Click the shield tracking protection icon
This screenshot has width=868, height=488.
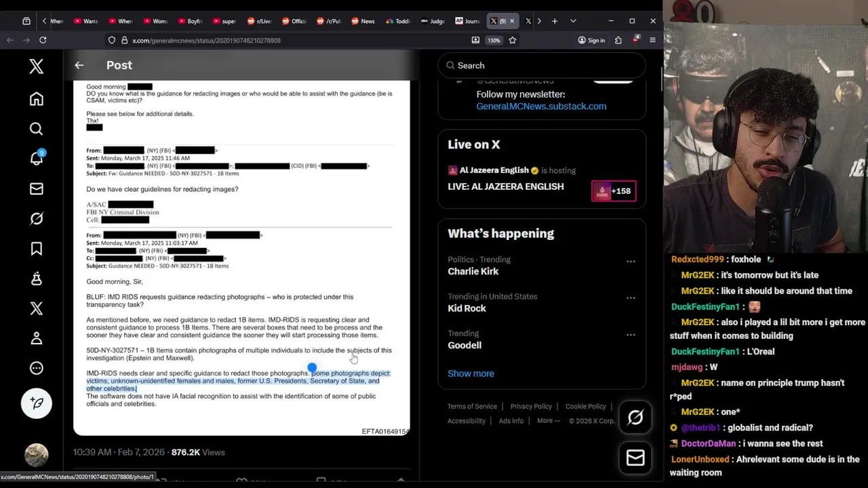coord(112,40)
